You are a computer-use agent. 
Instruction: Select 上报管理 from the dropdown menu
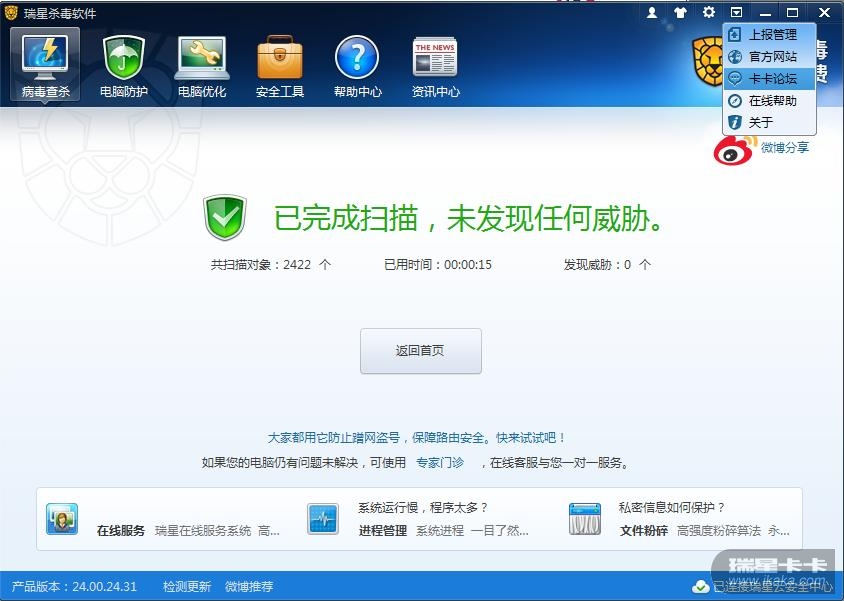coord(769,34)
